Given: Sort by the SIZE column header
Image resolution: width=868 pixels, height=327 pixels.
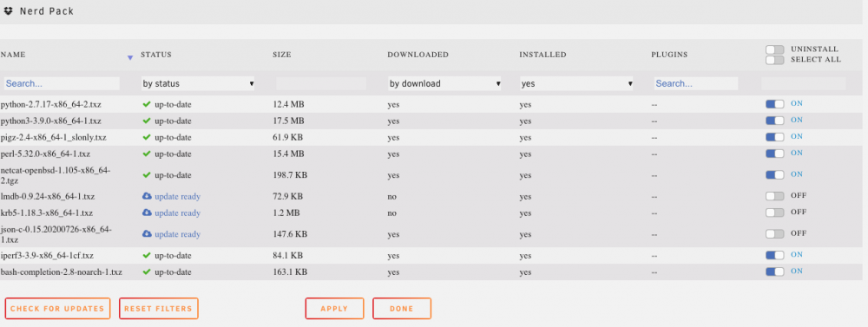Looking at the screenshot, I should click(x=282, y=55).
